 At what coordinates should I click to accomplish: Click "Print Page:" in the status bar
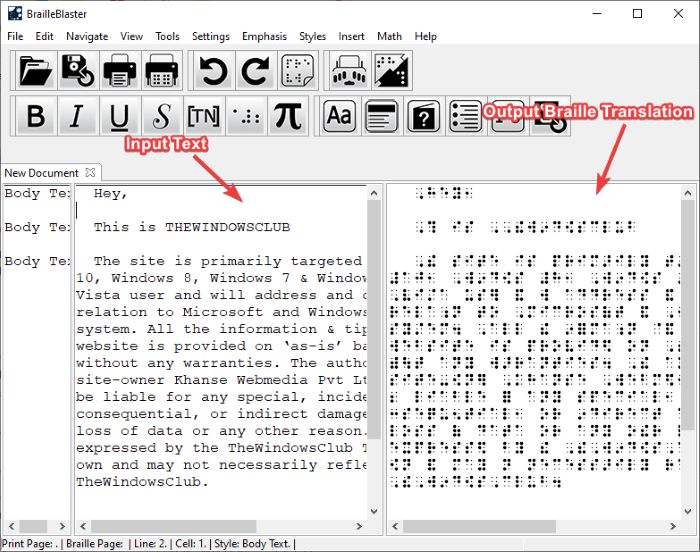[x=27, y=544]
